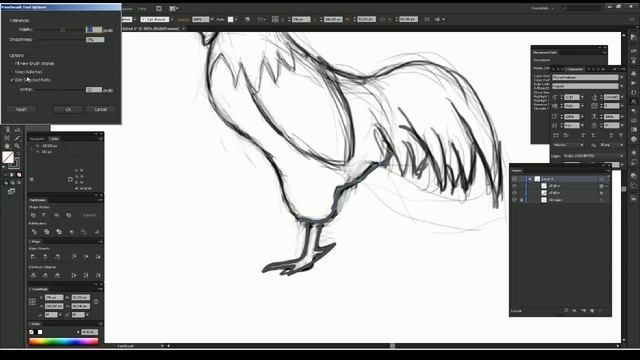Viewport: 640px width, 360px height.
Task: Click Minus Front in Pathfinder Shape Modes
Action: [45, 215]
